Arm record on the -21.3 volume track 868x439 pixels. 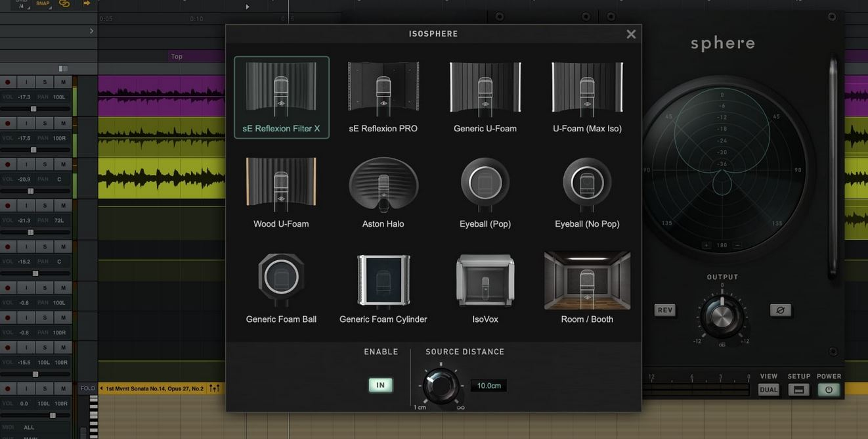click(x=8, y=206)
